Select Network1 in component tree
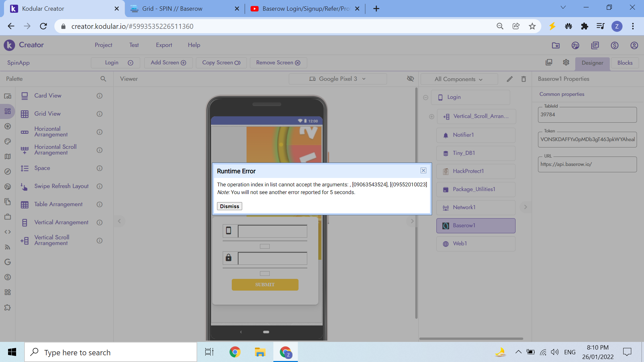This screenshot has height=362, width=644. coord(476,207)
